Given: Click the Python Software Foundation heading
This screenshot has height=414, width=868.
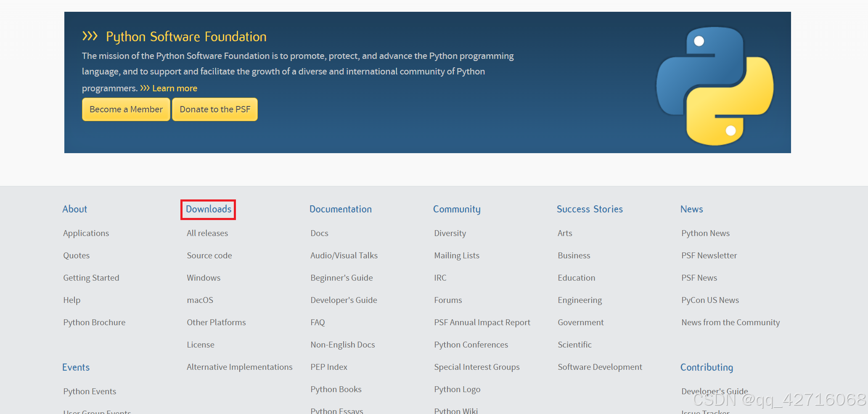Looking at the screenshot, I should 186,37.
